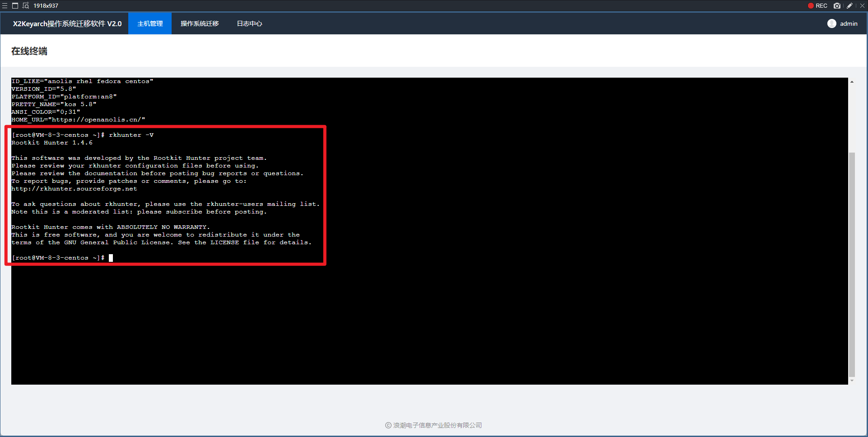Click the window frame icon in the top bar

(15, 6)
